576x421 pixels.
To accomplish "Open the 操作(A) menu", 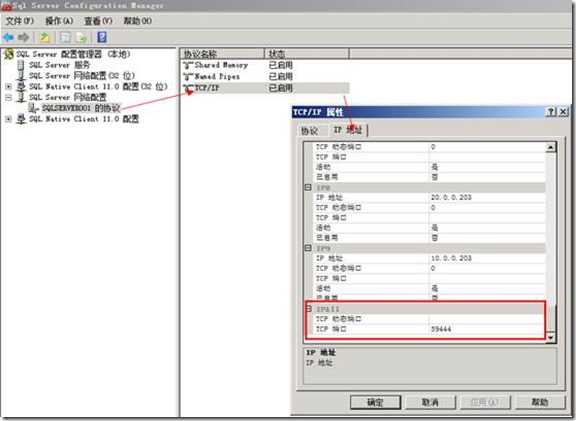I will pos(59,21).
